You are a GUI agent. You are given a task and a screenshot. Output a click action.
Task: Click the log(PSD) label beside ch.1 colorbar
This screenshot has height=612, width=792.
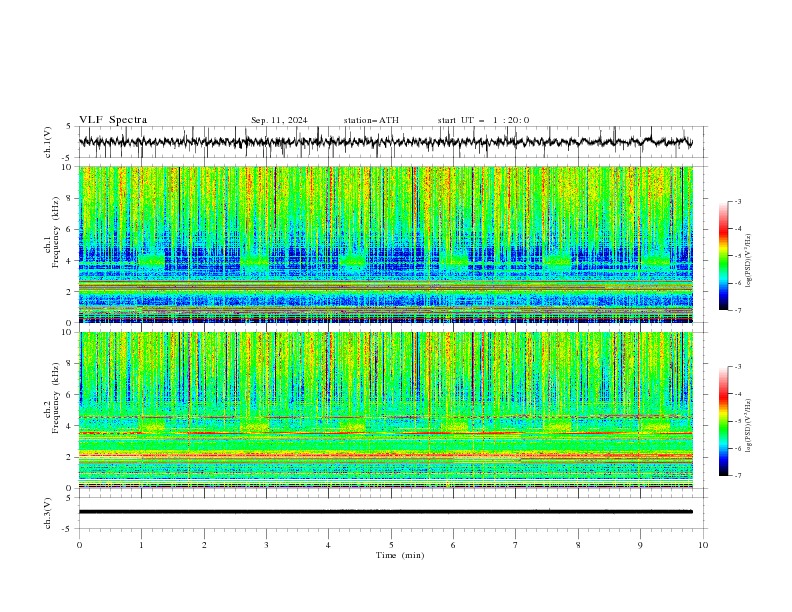(749, 261)
